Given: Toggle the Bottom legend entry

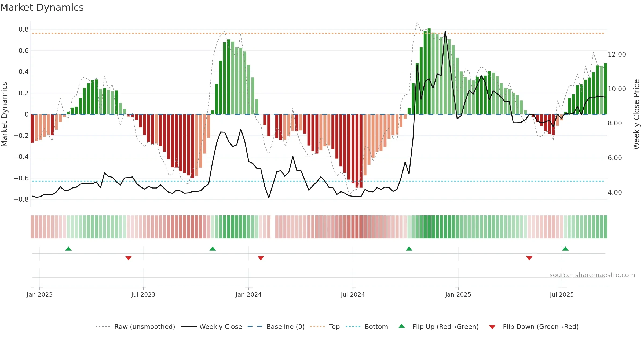Looking at the screenshot, I should [367, 327].
